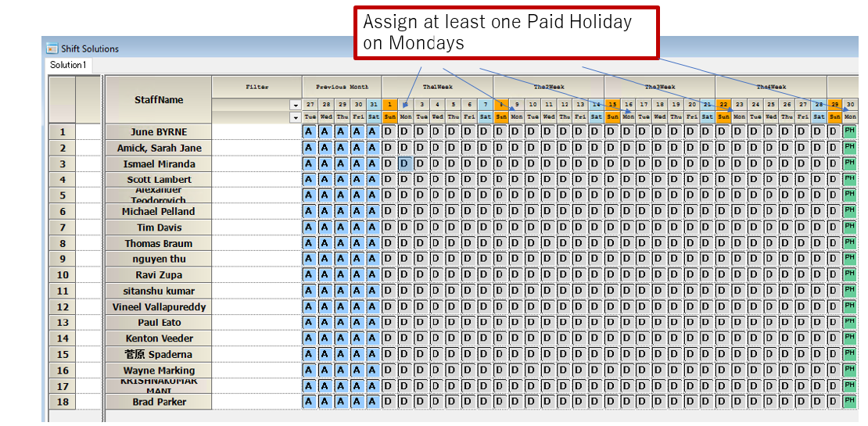Click Paul Eato's D cell on day 15
This screenshot has height=426, width=868.
pyautogui.click(x=612, y=323)
